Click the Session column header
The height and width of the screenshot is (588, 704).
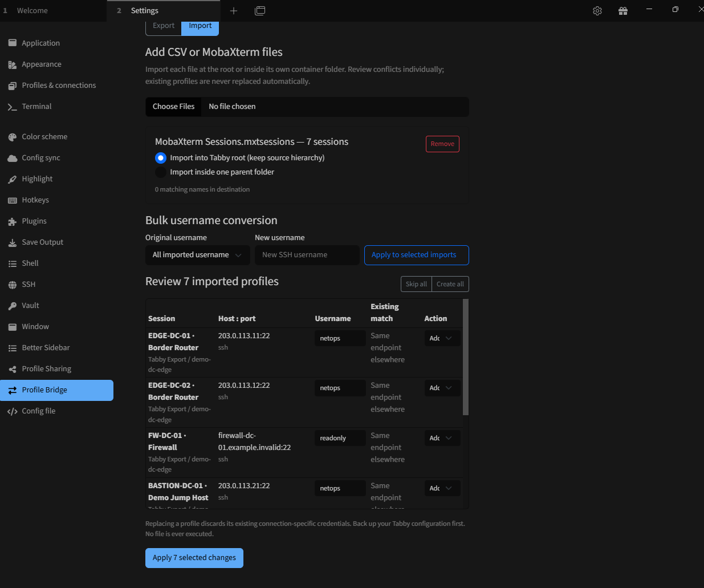(x=162, y=319)
